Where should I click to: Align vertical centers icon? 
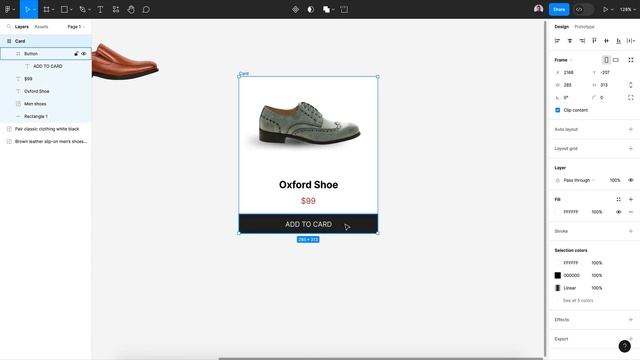(x=607, y=40)
